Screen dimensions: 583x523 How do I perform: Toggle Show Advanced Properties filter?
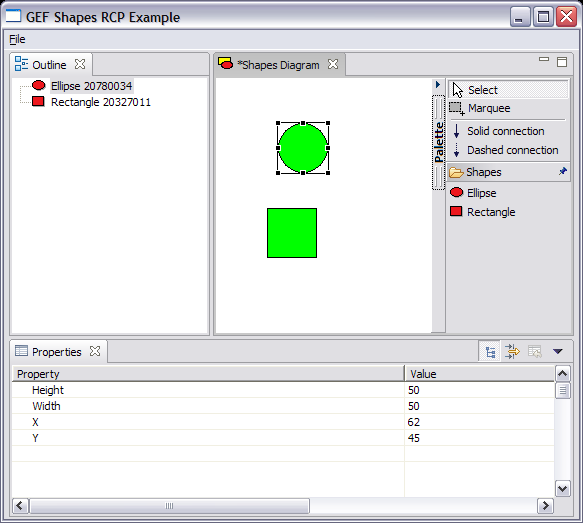click(x=512, y=351)
